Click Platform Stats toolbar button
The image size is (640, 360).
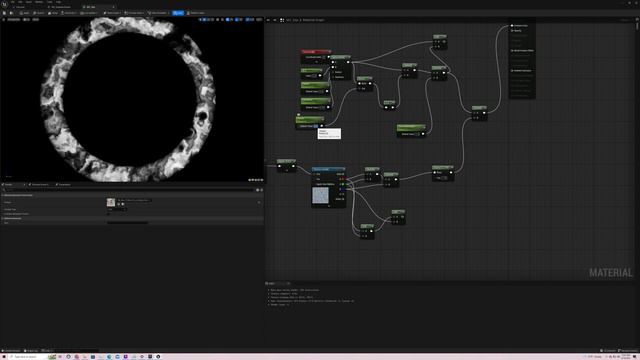[x=196, y=13]
